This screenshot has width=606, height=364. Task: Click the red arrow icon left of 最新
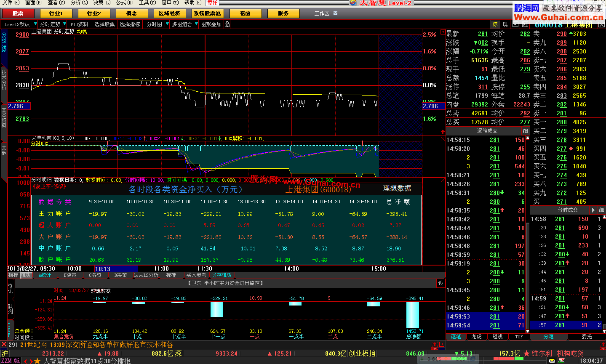(x=443, y=32)
